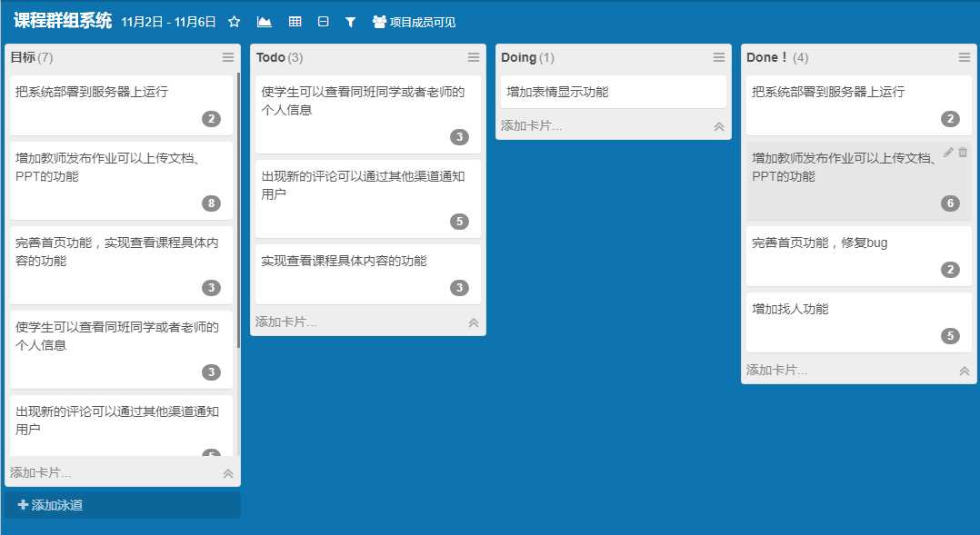Open the burndown chart icon

pos(265,22)
